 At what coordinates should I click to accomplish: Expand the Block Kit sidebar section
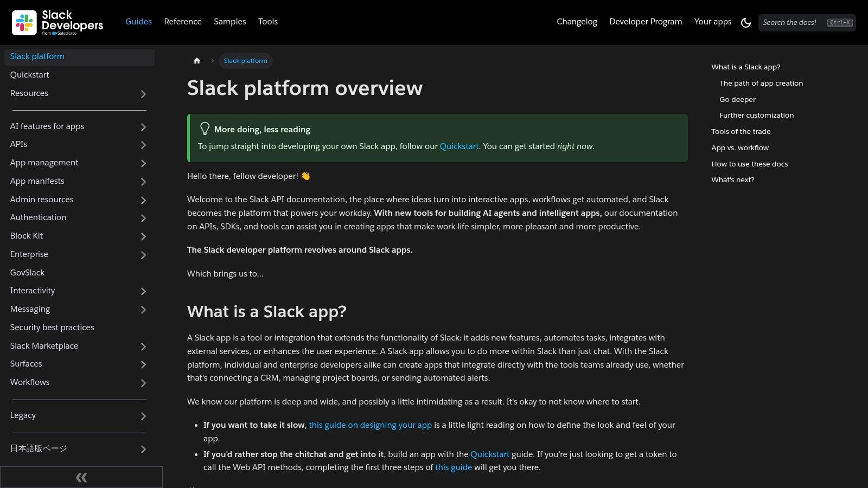click(143, 236)
